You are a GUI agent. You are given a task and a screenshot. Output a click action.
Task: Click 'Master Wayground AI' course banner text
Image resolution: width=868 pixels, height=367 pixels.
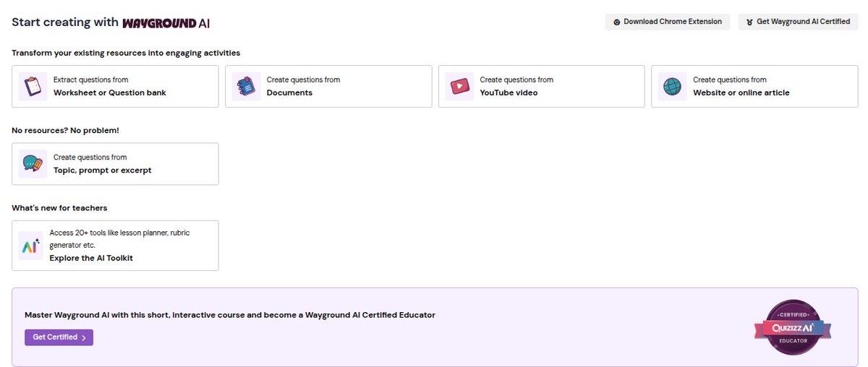[x=230, y=315]
